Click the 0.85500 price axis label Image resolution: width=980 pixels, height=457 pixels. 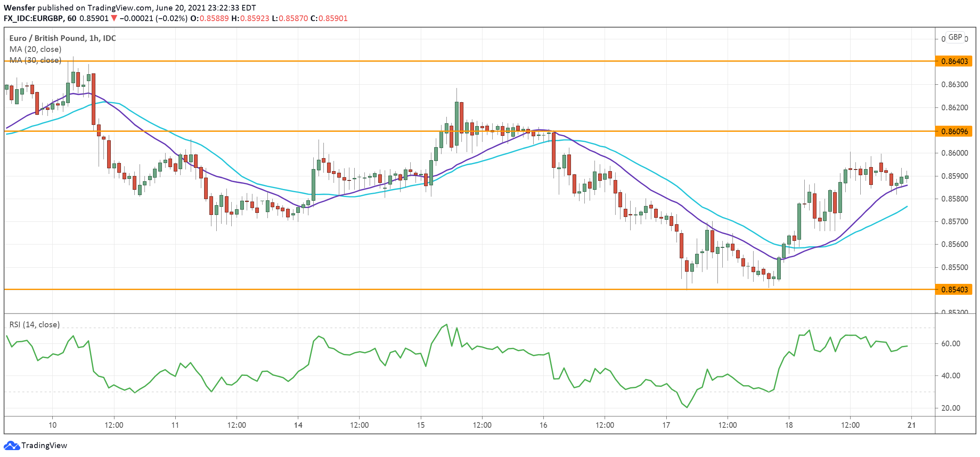[x=954, y=267]
